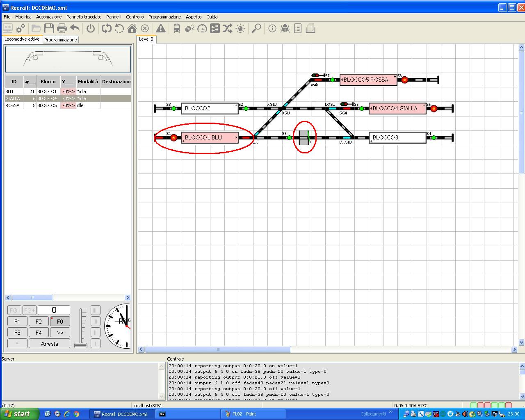Toggle signal S1 next to BLOCCO1 BLU
525x420 pixels.
click(173, 137)
